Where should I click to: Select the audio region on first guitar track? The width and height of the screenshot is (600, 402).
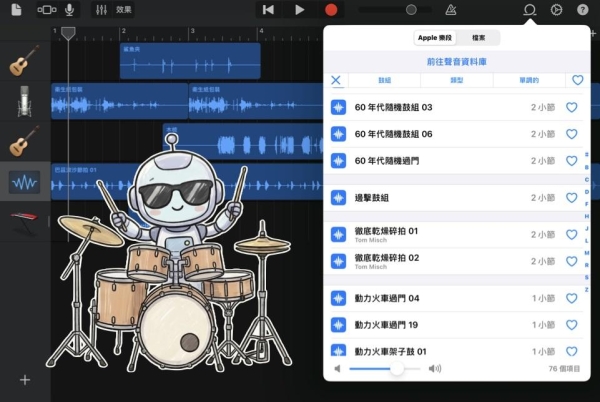pyautogui.click(x=190, y=61)
